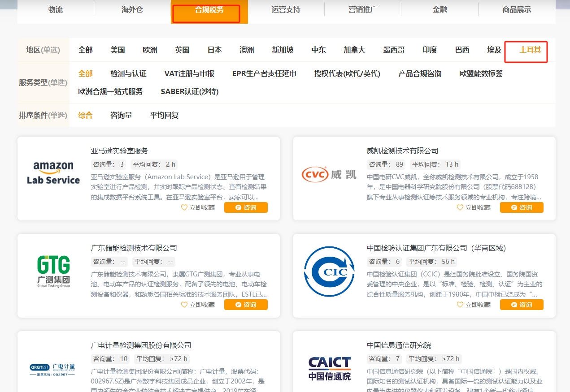The height and width of the screenshot is (392, 570).
Task: Select the 墨西哥 region filter
Action: click(394, 50)
